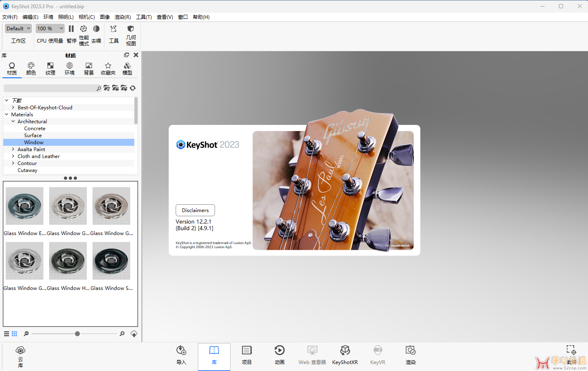The height and width of the screenshot is (371, 588).
Task: Click the Pause render icon
Action: point(71,29)
